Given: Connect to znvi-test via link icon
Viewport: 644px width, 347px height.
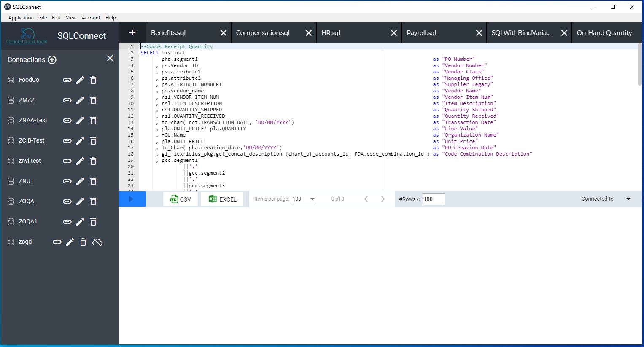Looking at the screenshot, I should tap(67, 161).
